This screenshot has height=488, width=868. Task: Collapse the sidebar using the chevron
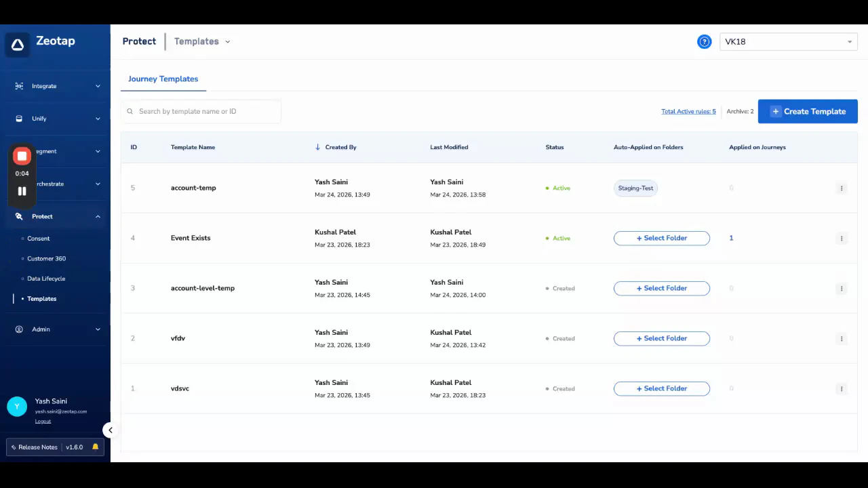(110, 430)
